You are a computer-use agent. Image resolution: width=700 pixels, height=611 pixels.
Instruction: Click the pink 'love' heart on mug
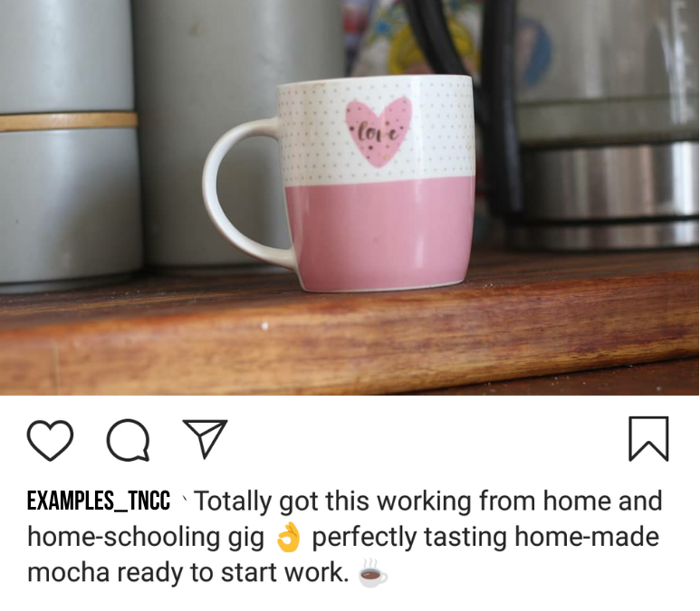pos(379,131)
